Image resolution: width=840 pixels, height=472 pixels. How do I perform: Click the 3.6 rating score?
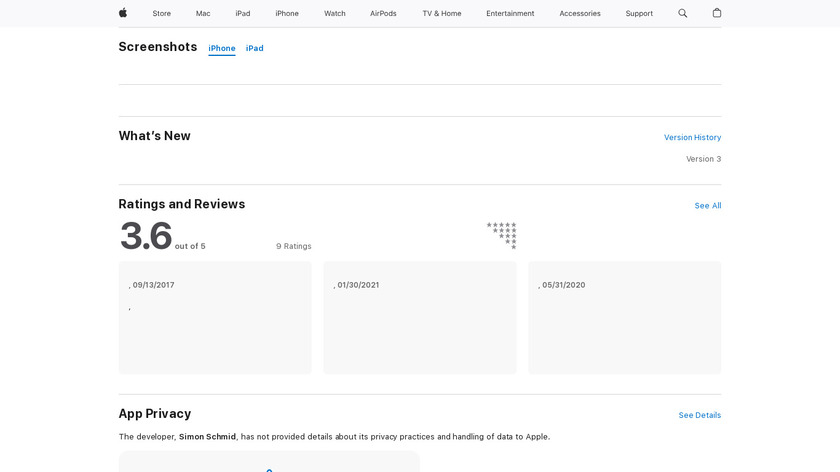coord(146,236)
